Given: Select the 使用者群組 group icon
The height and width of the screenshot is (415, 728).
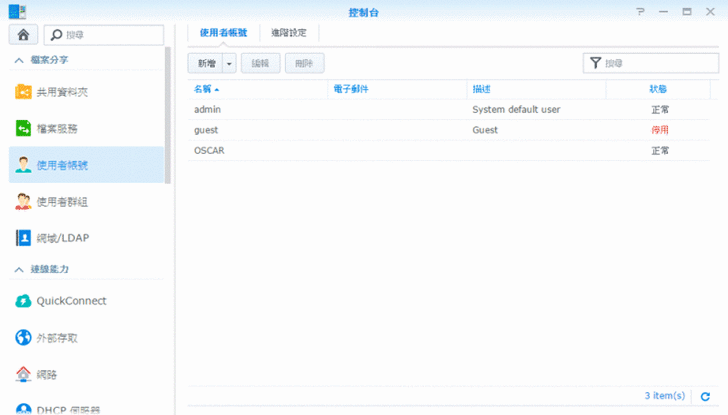Looking at the screenshot, I should click(23, 202).
